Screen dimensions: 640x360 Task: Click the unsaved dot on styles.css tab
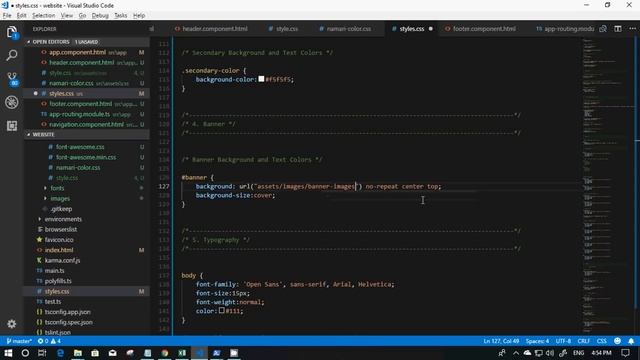(x=430, y=29)
